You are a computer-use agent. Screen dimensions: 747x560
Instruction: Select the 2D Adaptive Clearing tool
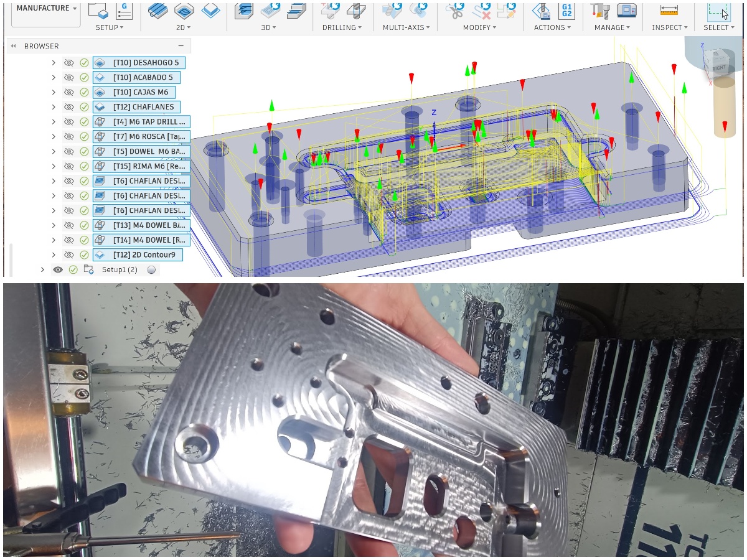[x=158, y=11]
